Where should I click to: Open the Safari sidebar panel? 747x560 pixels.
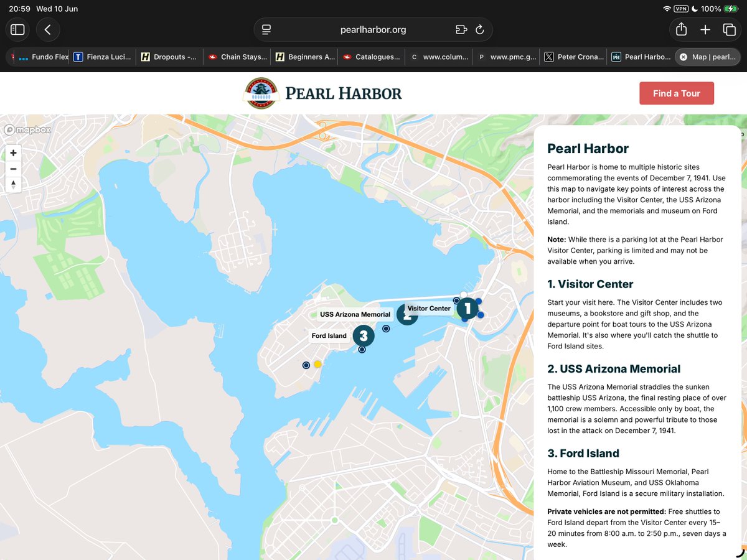click(x=17, y=29)
